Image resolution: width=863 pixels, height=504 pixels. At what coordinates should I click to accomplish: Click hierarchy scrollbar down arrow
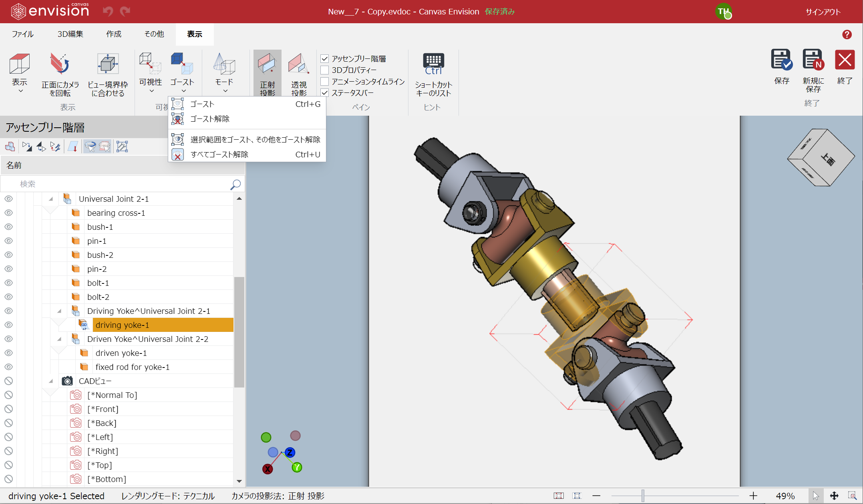(x=239, y=482)
